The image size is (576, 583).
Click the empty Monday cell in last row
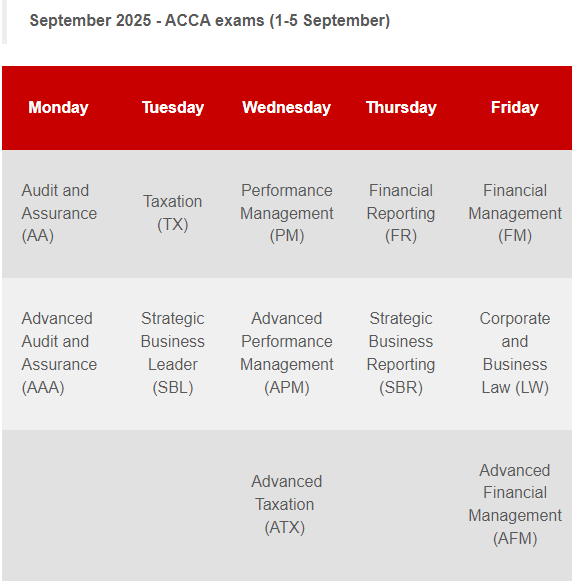pos(59,505)
